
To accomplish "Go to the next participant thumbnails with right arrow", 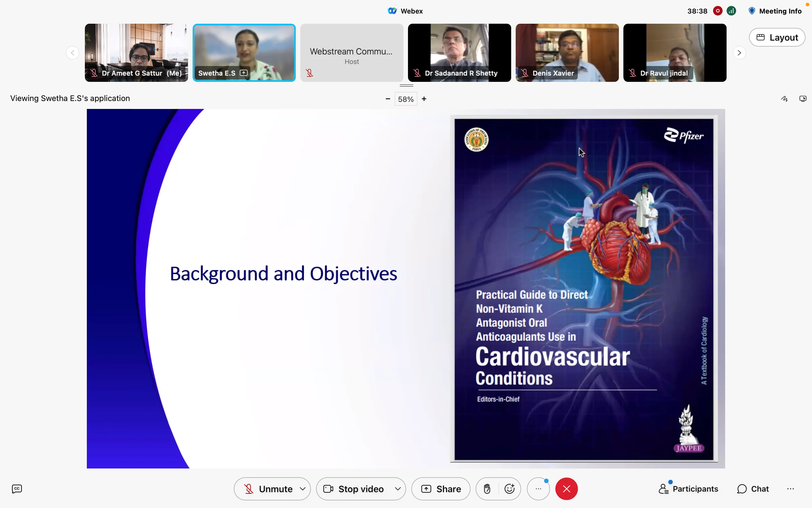I will click(x=739, y=53).
